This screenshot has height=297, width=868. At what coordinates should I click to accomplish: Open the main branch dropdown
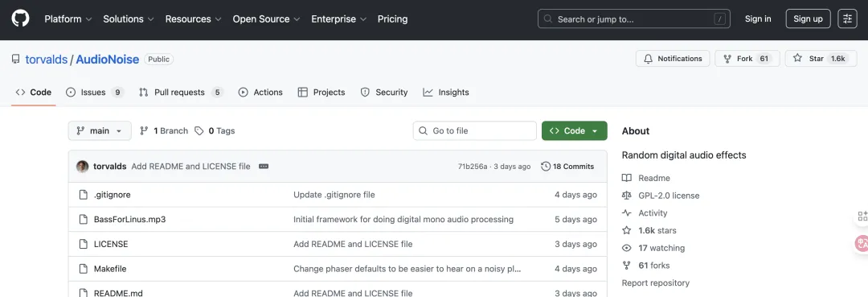[100, 130]
